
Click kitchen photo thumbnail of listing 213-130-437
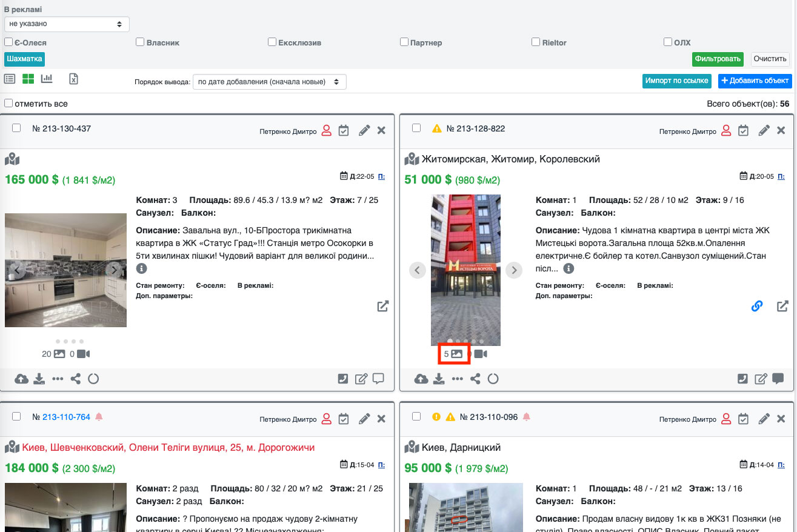[65, 270]
